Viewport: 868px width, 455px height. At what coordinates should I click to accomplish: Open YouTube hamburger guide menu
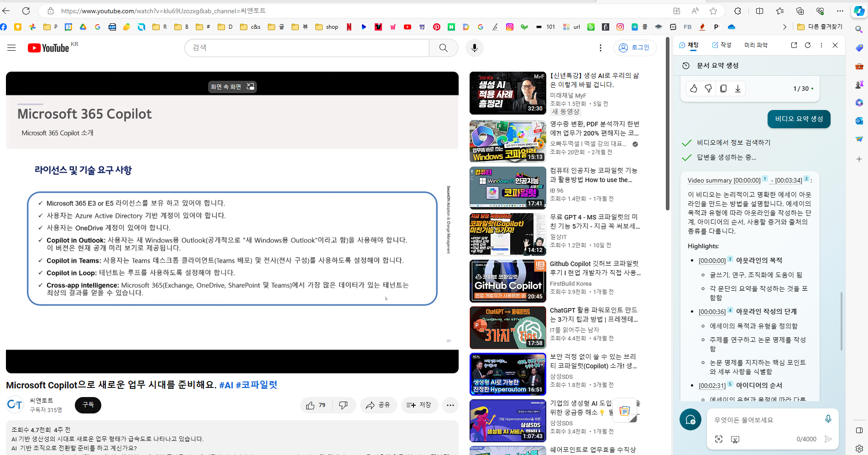click(x=11, y=48)
